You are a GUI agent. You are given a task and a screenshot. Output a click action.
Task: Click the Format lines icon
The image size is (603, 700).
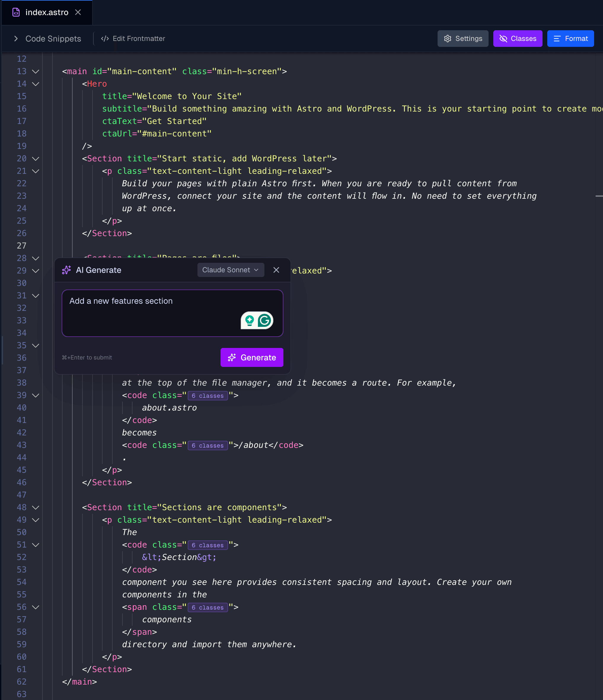point(557,39)
